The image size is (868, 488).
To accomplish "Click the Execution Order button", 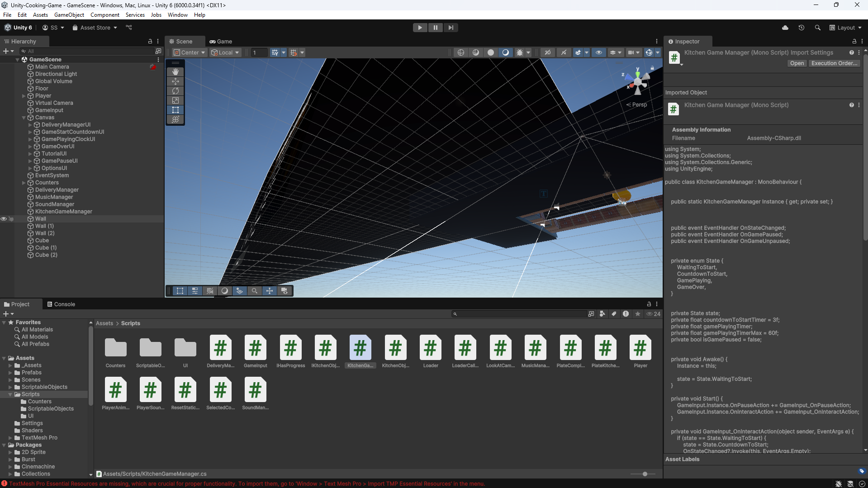I will [x=834, y=63].
